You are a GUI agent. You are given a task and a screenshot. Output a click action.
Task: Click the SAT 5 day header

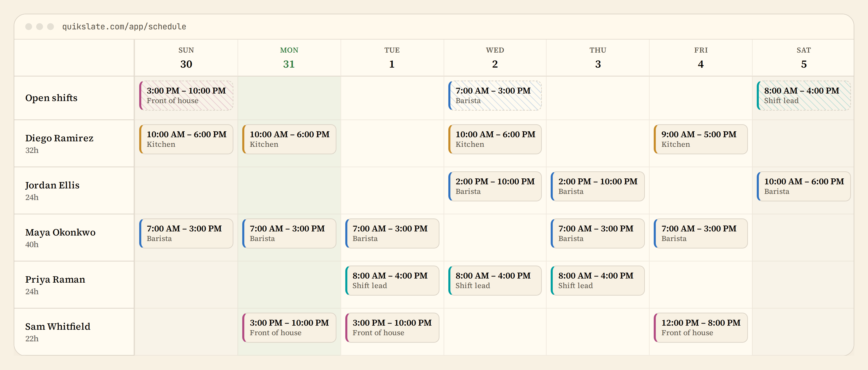(804, 58)
